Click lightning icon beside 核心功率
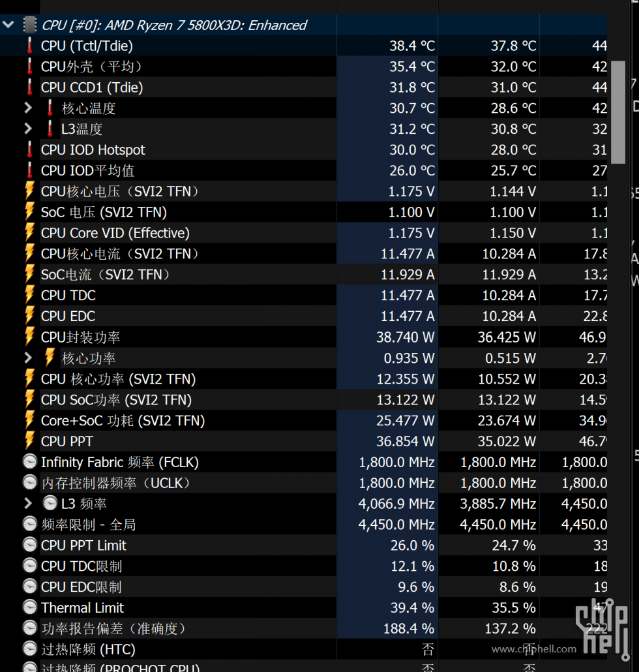This screenshot has width=639, height=672. 50,358
